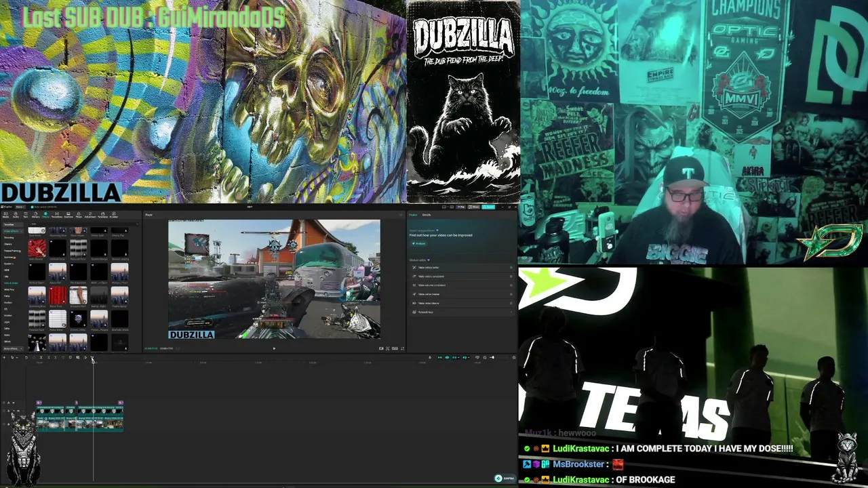Open the Filters tab
Viewport: 868px width, 488px height.
coord(79,216)
